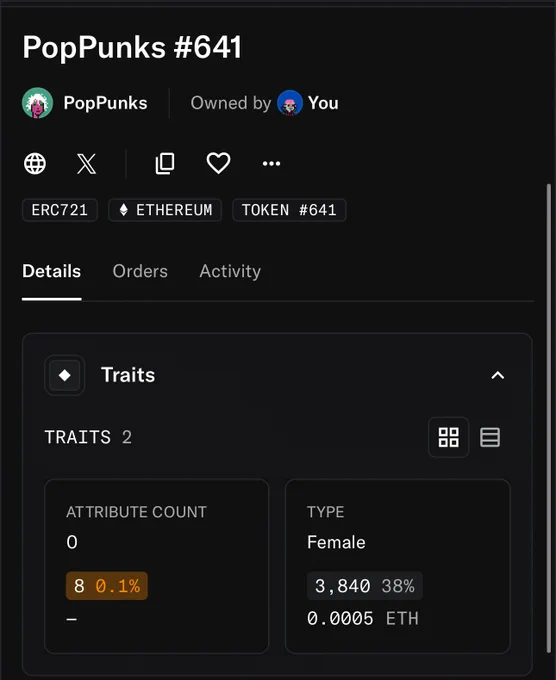This screenshot has width=556, height=680.
Task: Open the Activity tab
Action: point(230,271)
